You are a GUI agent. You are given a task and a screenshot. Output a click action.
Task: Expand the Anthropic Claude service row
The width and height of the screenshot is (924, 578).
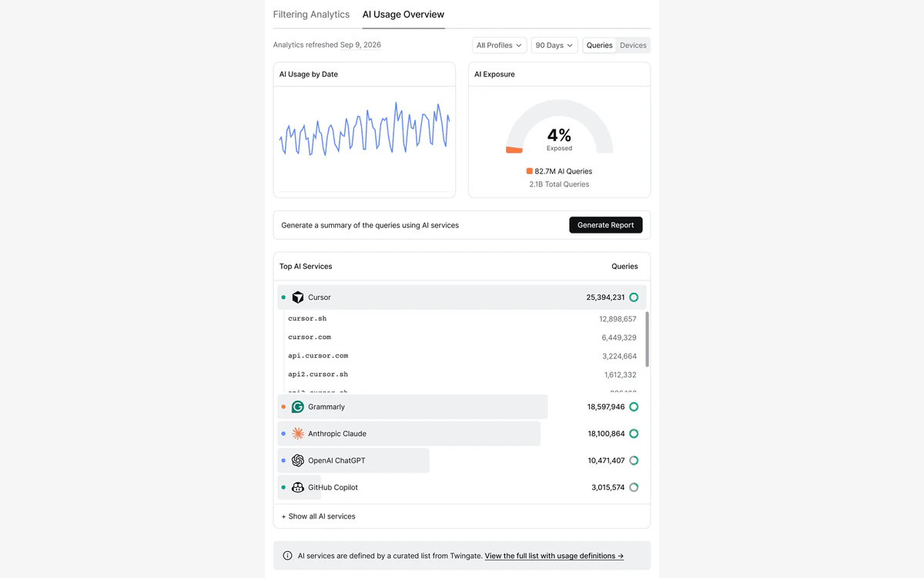(x=462, y=434)
